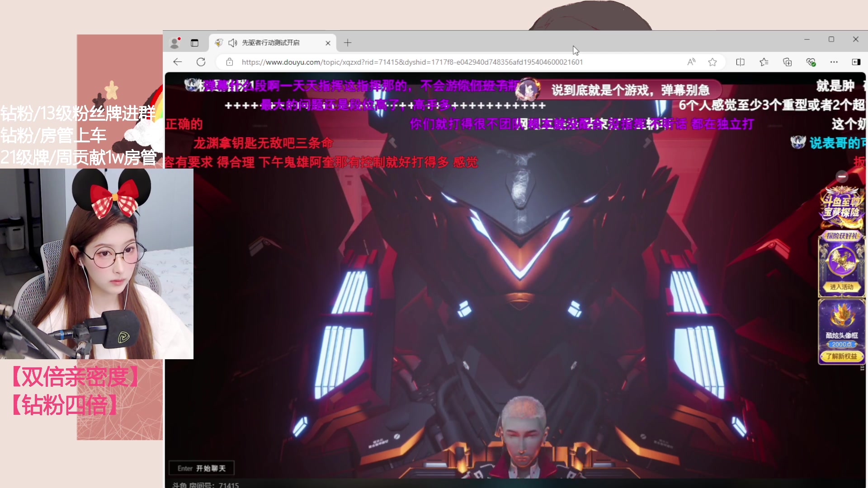The width and height of the screenshot is (868, 488).
Task: Open the browser profile avatar icon
Action: (175, 43)
